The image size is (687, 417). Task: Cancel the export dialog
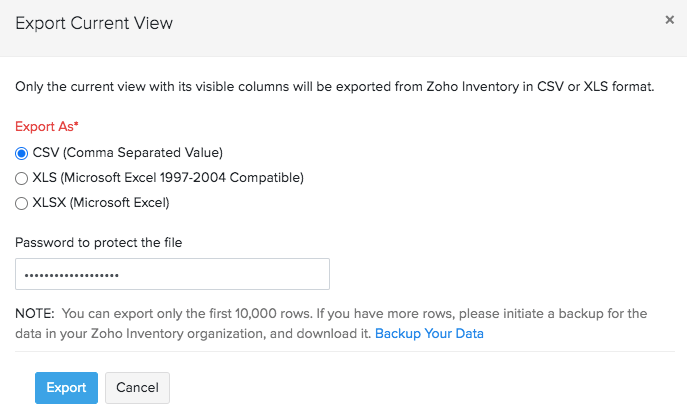coord(137,388)
